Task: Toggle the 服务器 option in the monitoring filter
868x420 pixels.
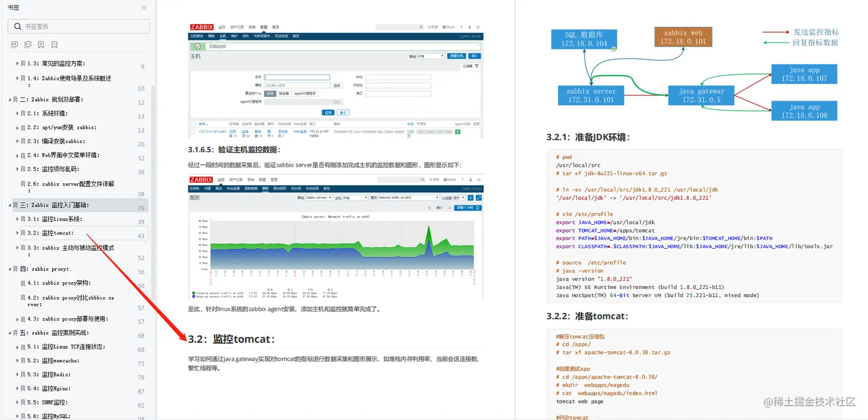Action: click(284, 94)
